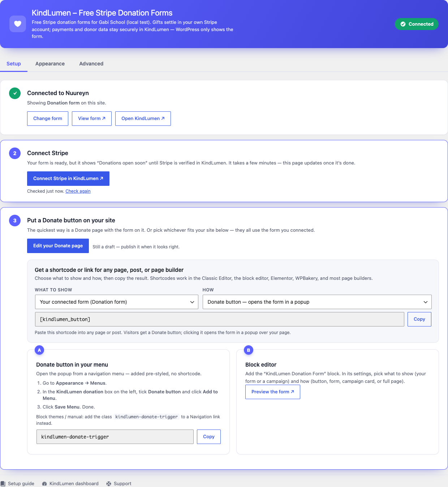The image size is (448, 487).
Task: Copy the kindlumen-donate-trigger class
Action: (209, 437)
